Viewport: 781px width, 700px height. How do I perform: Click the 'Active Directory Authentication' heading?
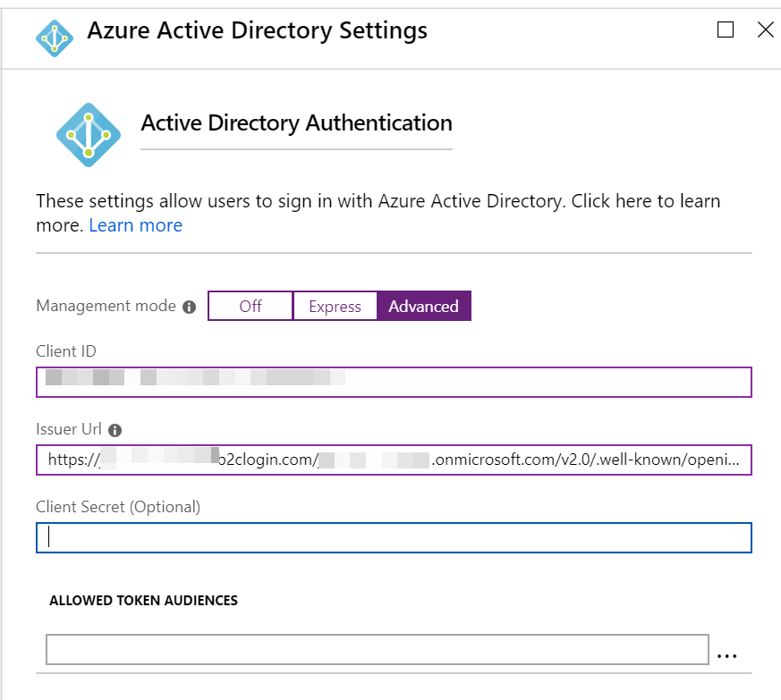[296, 123]
